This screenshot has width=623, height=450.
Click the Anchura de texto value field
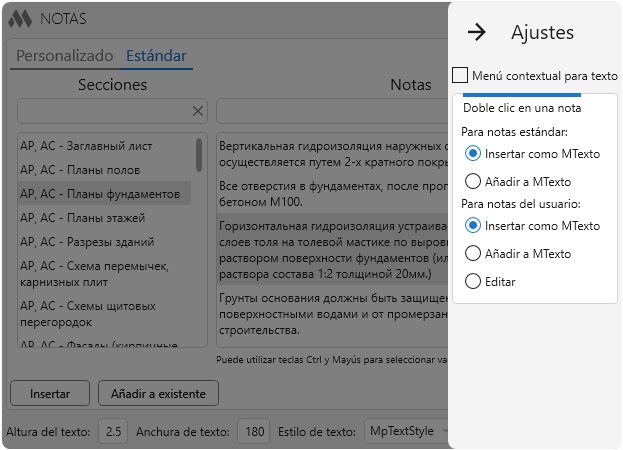point(254,431)
